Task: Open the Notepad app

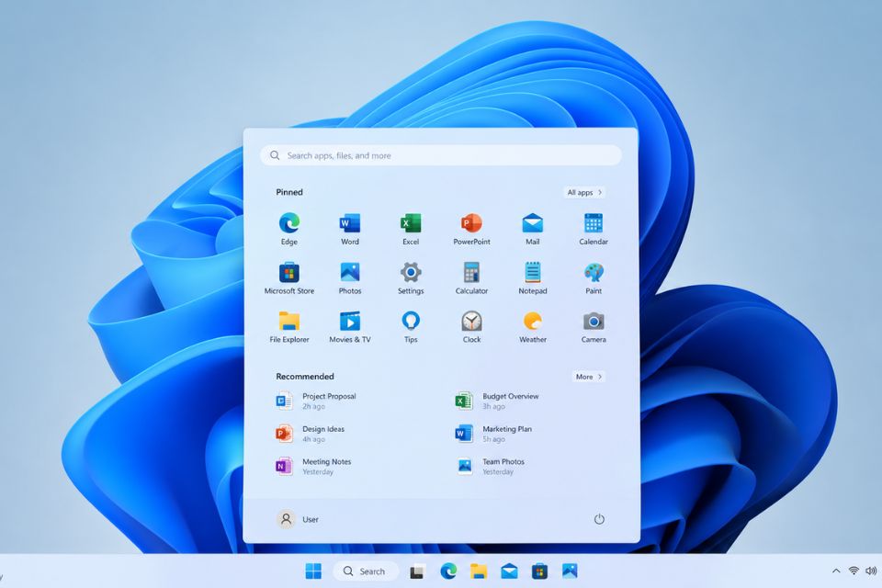Action: 532,278
